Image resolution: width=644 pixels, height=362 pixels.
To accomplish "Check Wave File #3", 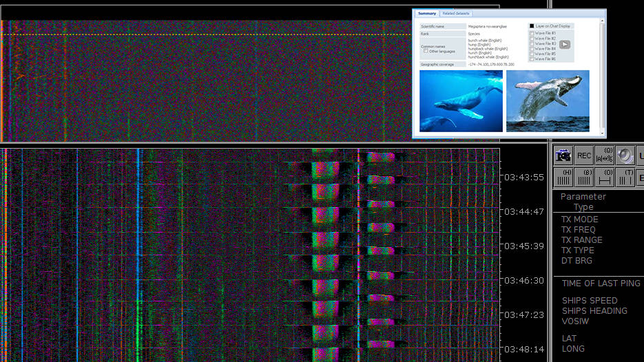I will [x=532, y=43].
